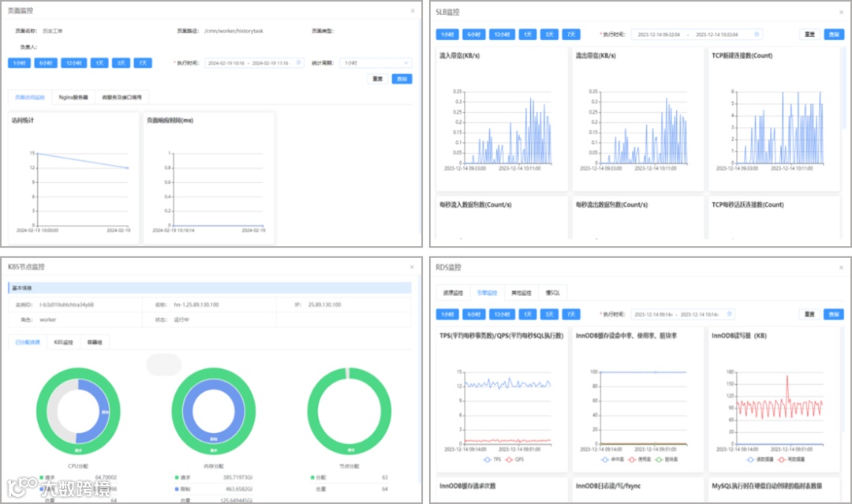Screen dimensions: 852x504
Task: Click the 节点分配 donut chart
Action: [349, 411]
